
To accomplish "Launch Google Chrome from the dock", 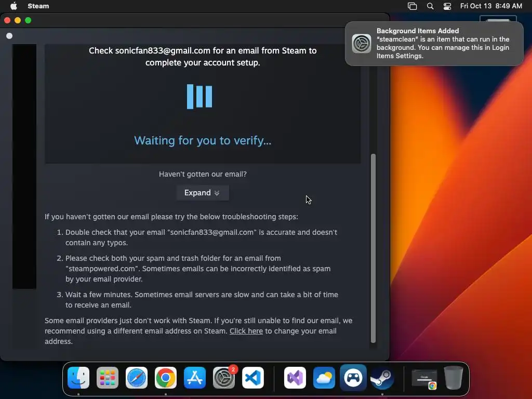I will pyautogui.click(x=166, y=378).
